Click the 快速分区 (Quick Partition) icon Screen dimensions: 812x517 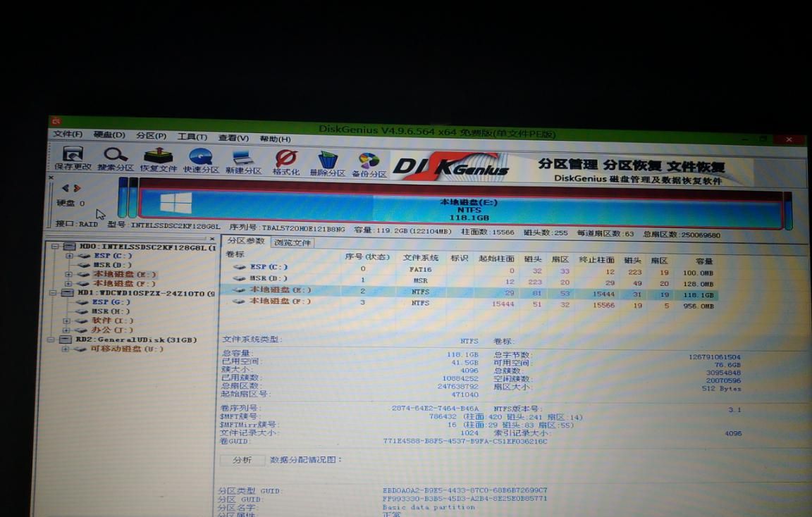coord(200,155)
